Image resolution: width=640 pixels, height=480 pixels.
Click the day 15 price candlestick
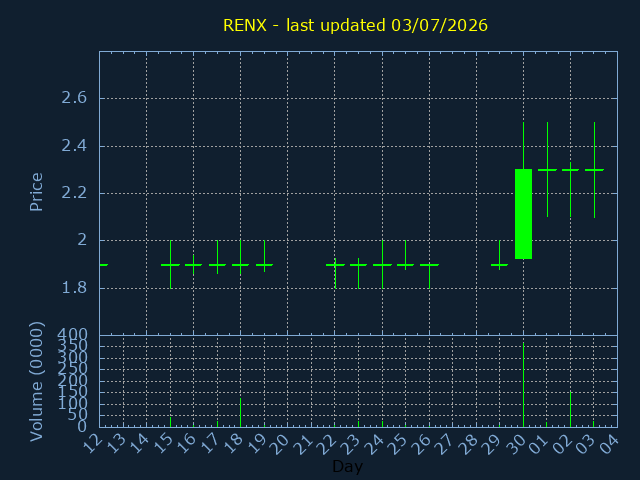pos(170,264)
